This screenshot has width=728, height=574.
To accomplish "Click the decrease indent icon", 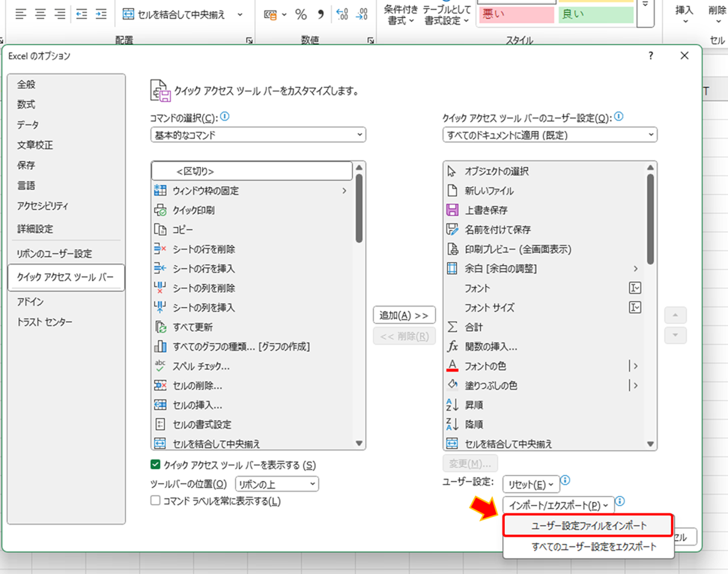I will click(x=82, y=14).
